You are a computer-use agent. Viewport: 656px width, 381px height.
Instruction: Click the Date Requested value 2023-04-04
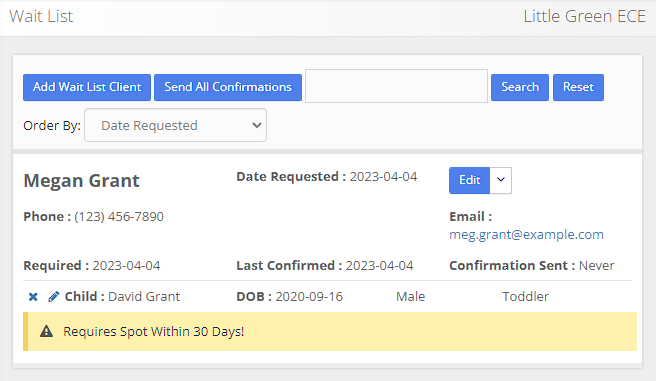383,177
